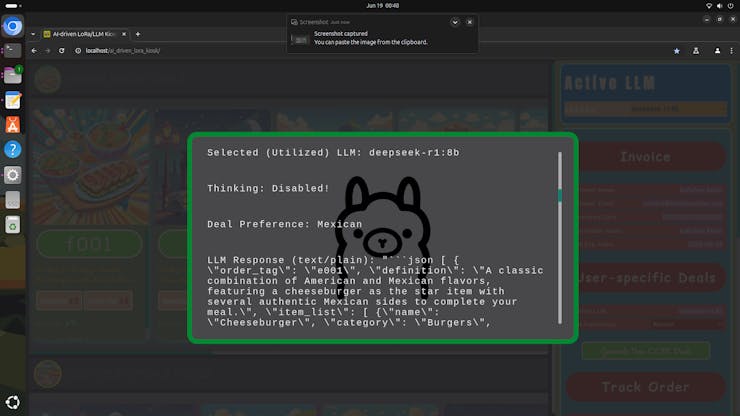Image resolution: width=740 pixels, height=416 pixels.
Task: Click the "LLM Response (text/plain)" text
Action: pos(291,260)
